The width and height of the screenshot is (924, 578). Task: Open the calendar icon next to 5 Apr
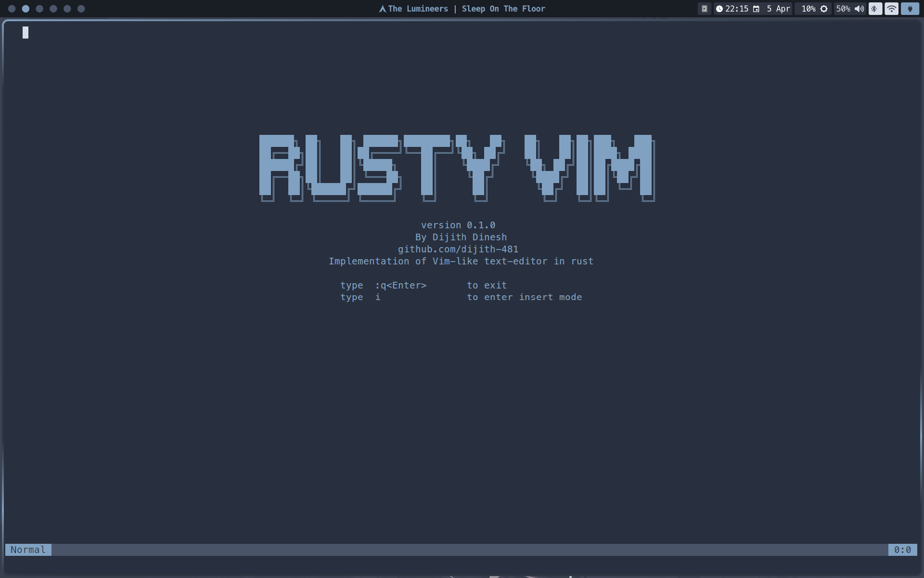pos(756,9)
